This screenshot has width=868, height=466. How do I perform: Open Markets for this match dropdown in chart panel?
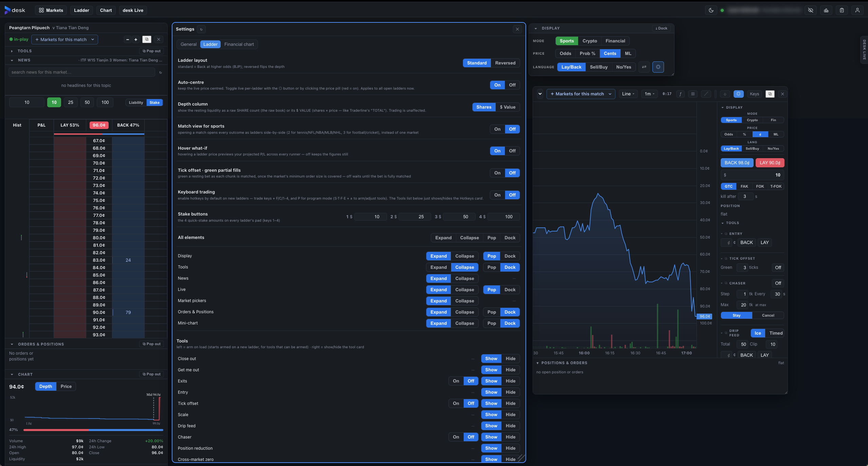tap(581, 94)
